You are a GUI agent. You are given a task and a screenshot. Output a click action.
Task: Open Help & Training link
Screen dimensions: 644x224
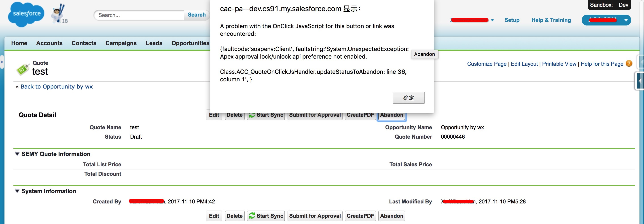551,20
